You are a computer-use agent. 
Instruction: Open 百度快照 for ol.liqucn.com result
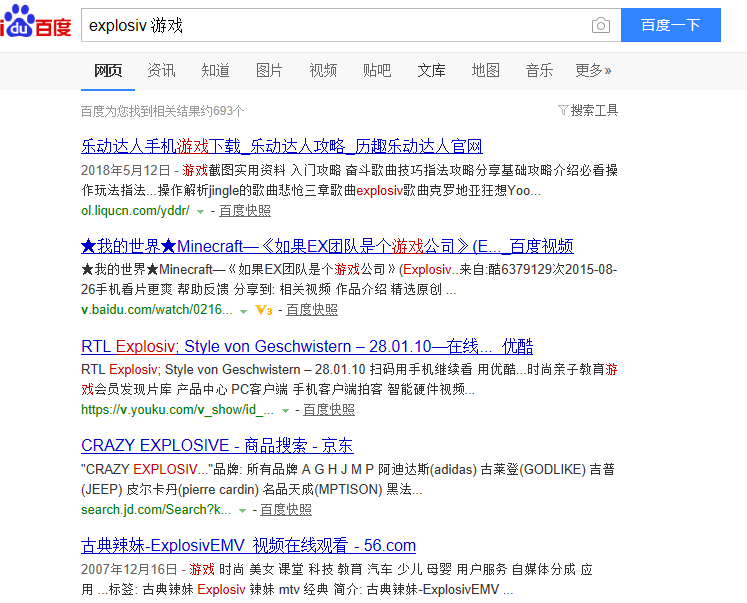245,211
